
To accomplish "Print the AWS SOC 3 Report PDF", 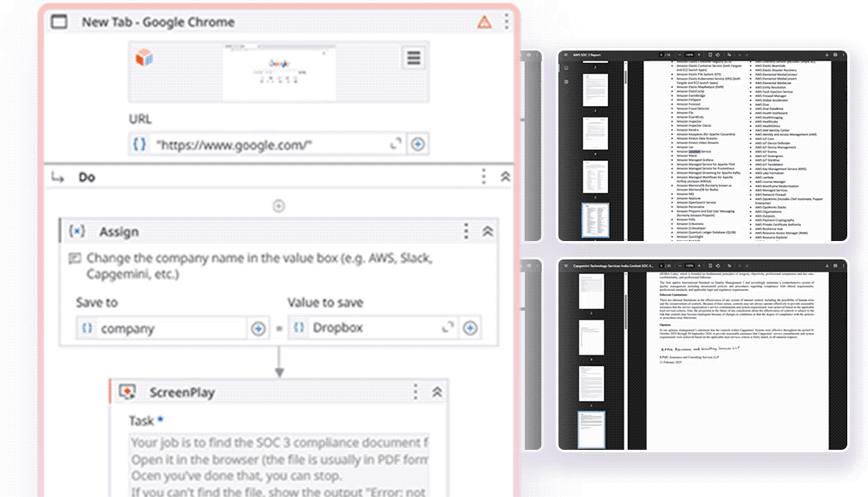I will (x=835, y=55).
